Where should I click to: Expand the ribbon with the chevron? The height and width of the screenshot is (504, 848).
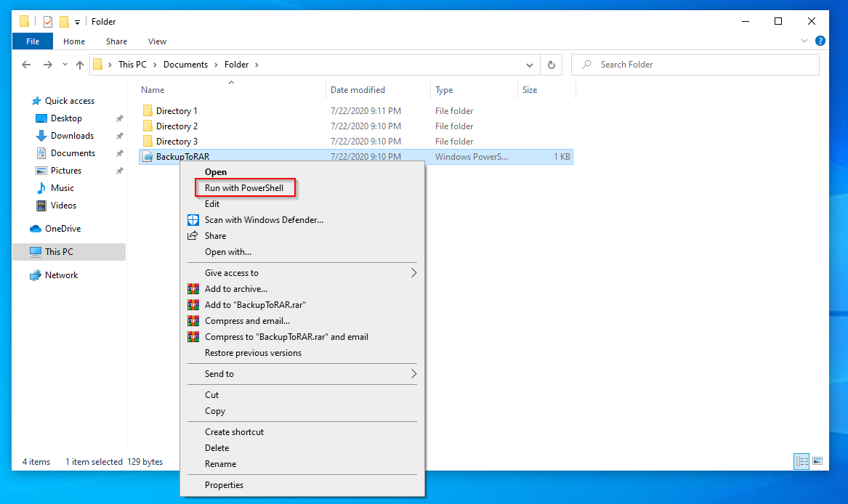(x=804, y=41)
